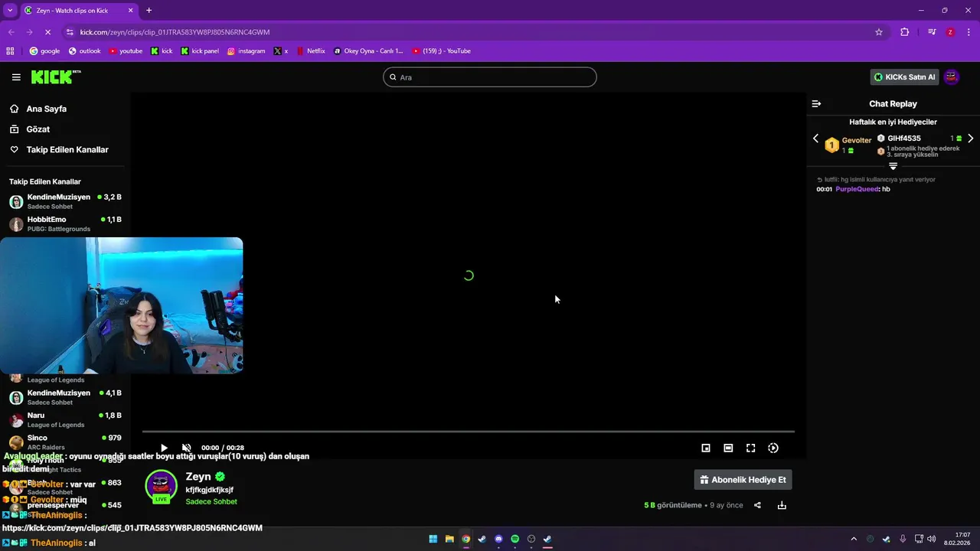Click the KICKs Satın Al button
The width and height of the screenshot is (980, 551).
tap(904, 77)
